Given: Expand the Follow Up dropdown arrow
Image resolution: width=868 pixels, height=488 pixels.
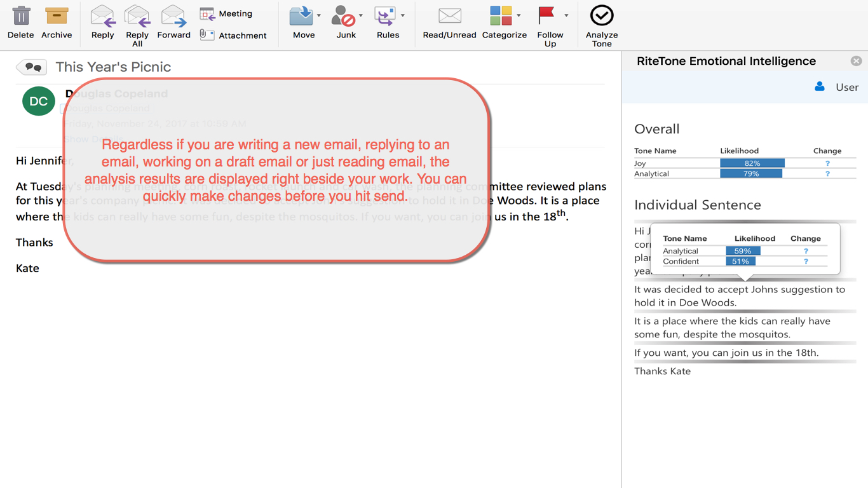Looking at the screenshot, I should click(566, 15).
